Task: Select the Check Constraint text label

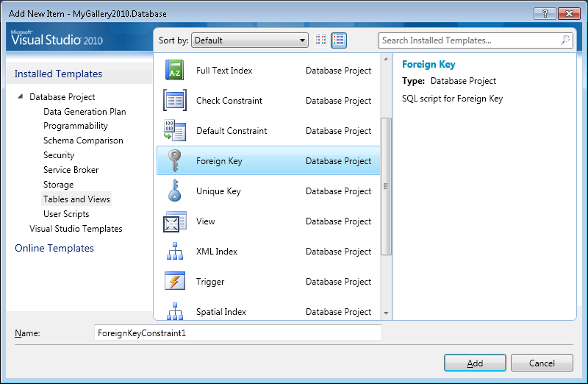Action: click(229, 101)
